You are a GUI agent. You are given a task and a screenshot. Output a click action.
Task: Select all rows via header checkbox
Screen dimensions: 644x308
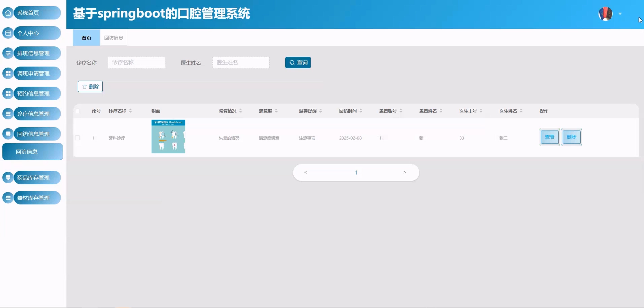point(77,111)
